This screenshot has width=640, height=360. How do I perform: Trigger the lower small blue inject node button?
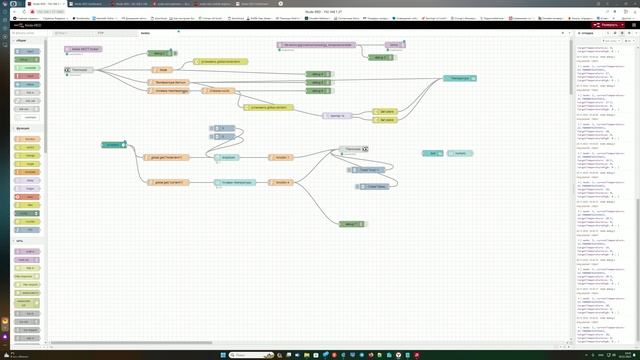pos(211,136)
